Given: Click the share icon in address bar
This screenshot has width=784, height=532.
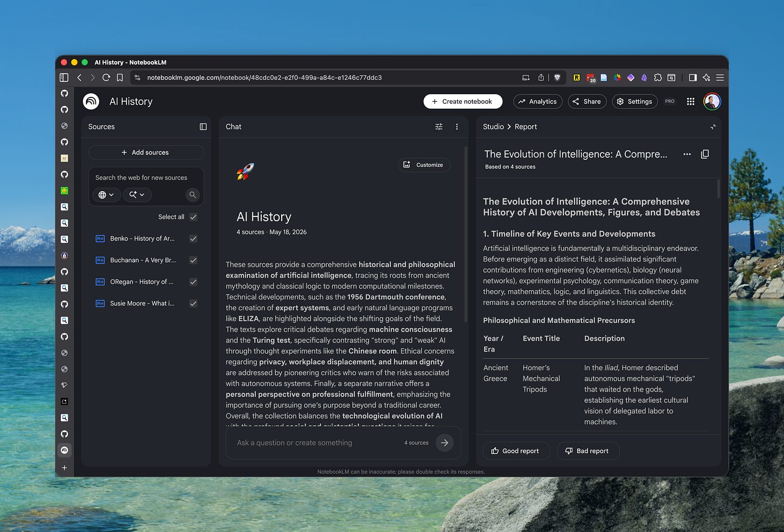Looking at the screenshot, I should (541, 78).
